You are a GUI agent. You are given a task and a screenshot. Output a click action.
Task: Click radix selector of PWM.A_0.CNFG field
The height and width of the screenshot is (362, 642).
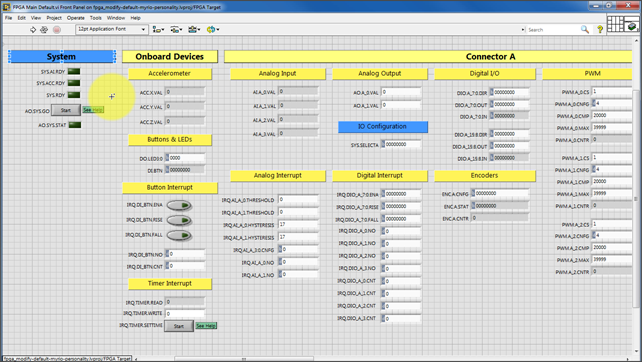pos(594,104)
